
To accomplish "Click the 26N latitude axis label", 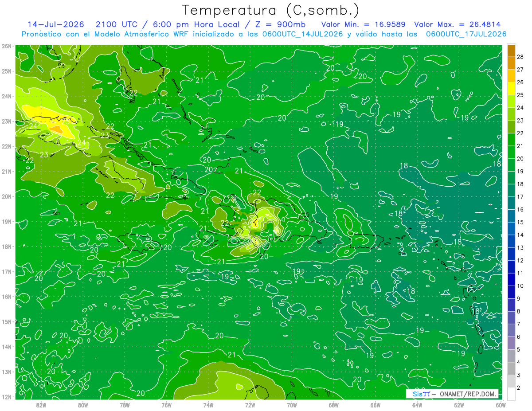I will point(6,46).
